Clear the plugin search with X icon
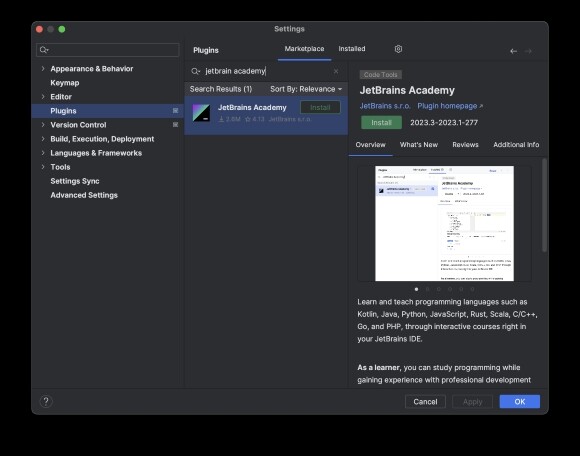The width and height of the screenshot is (580, 456). [x=336, y=71]
